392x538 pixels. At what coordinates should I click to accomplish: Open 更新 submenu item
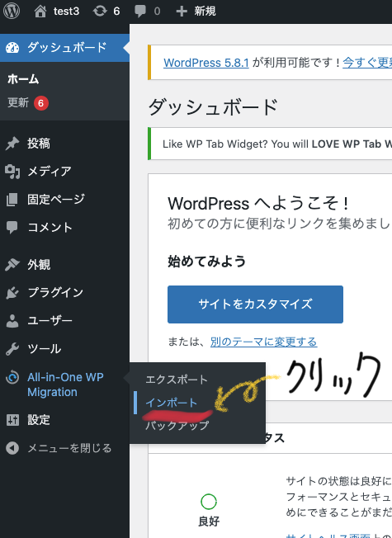pos(18,102)
